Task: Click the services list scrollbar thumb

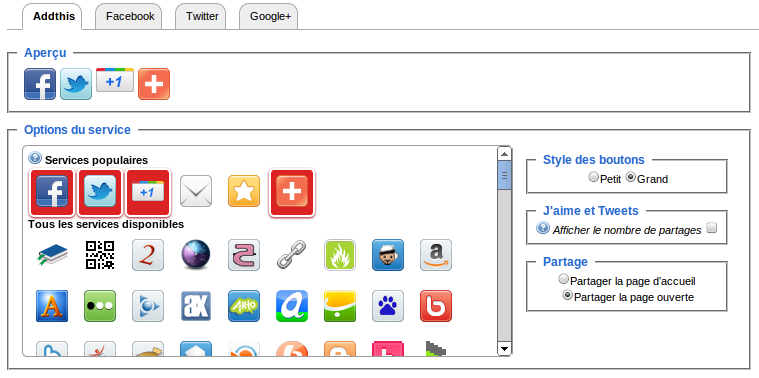Action: 504,175
